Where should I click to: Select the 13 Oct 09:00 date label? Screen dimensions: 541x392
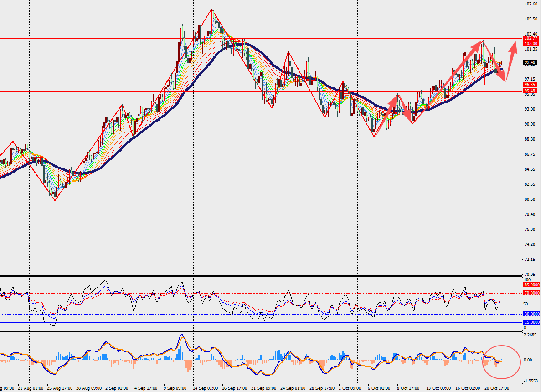pyautogui.click(x=439, y=388)
